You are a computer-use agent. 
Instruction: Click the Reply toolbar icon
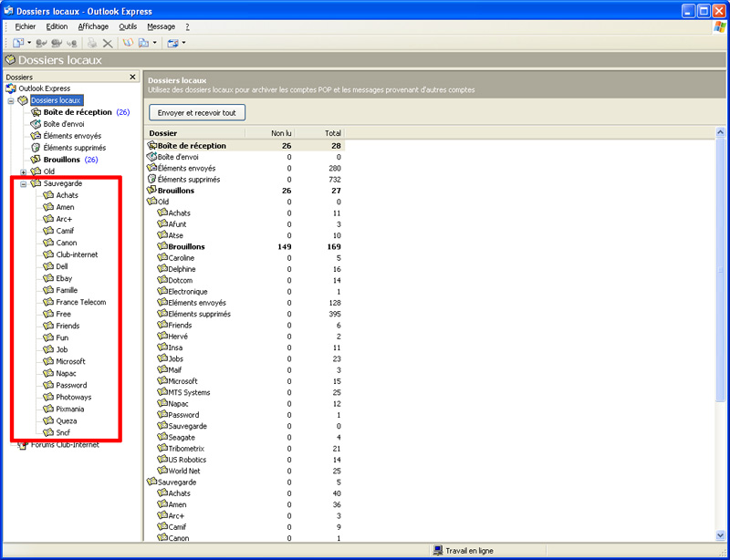point(41,43)
